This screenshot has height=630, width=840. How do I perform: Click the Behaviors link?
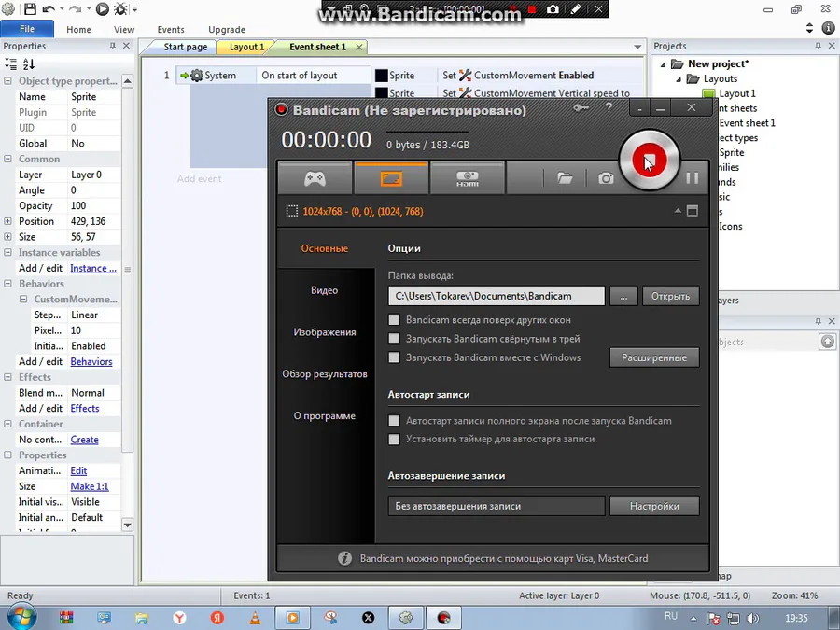[x=91, y=361]
